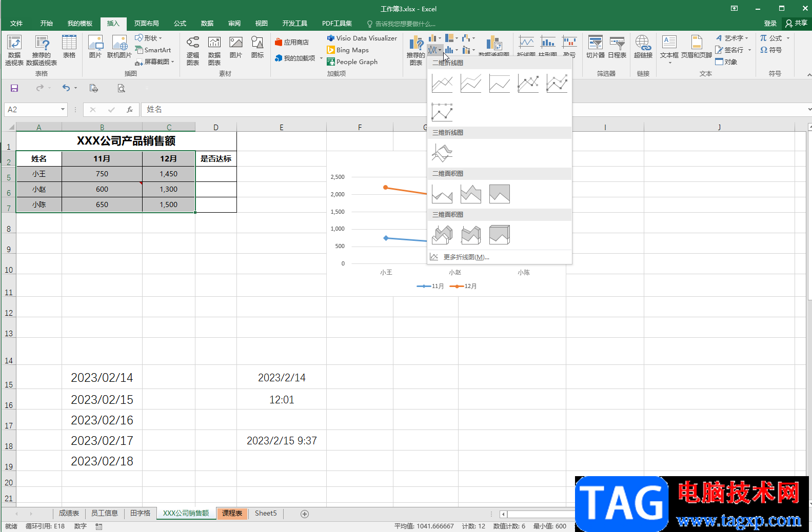
Task: Expand the 形状 shapes dropdown
Action: click(160, 38)
